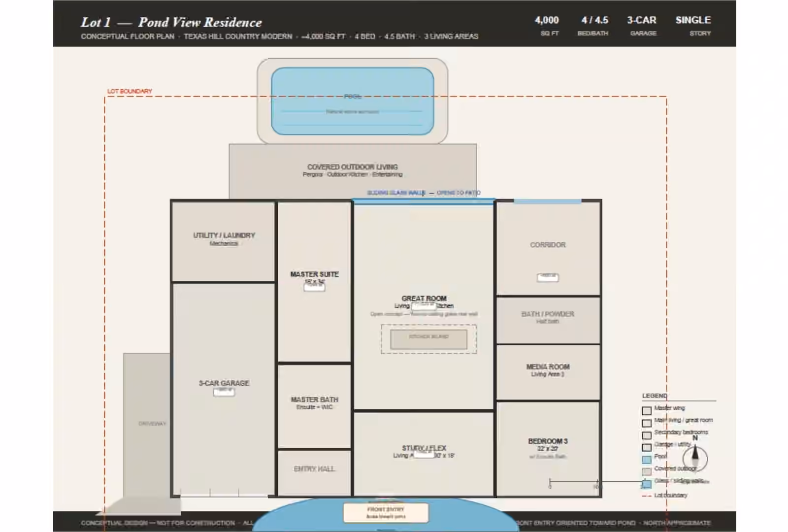The height and width of the screenshot is (532, 788).
Task: Click the blue Pool legend swatch
Action: (x=647, y=460)
